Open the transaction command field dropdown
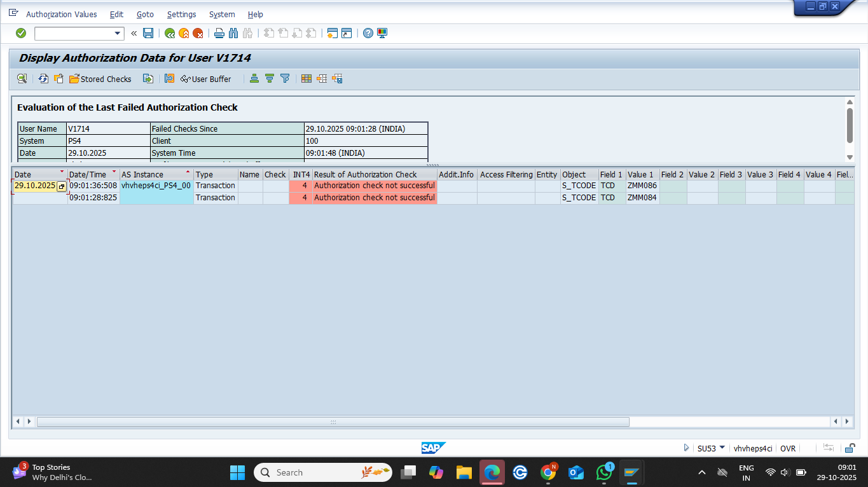 [x=118, y=33]
